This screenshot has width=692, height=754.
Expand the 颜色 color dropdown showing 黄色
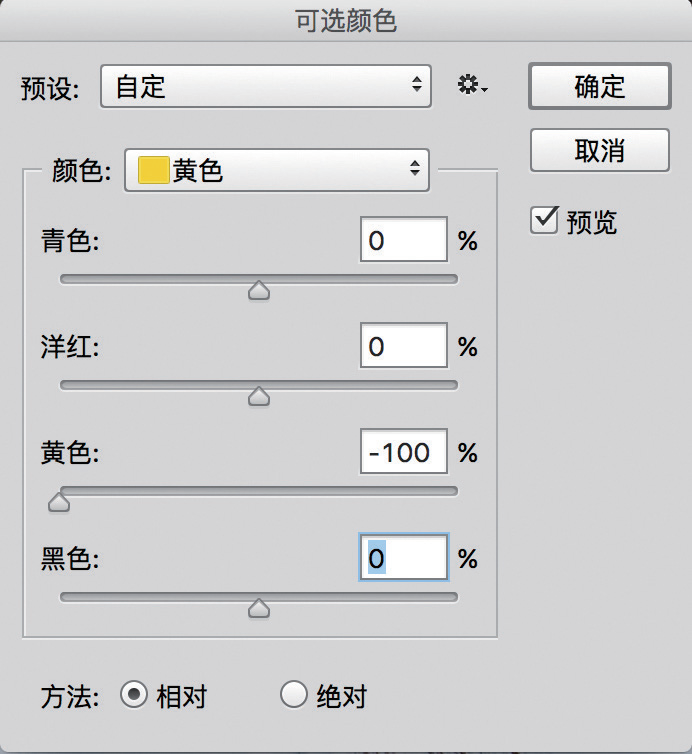click(276, 171)
